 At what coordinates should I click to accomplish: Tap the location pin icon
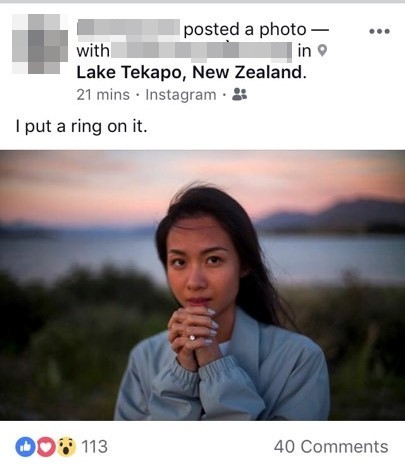(x=322, y=51)
